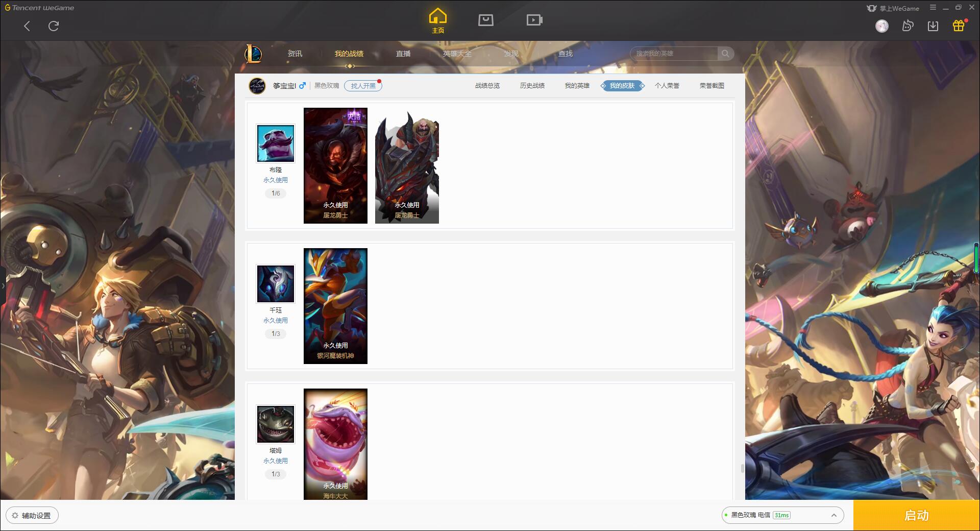
Task: Open the chat messages icon
Action: (908, 26)
